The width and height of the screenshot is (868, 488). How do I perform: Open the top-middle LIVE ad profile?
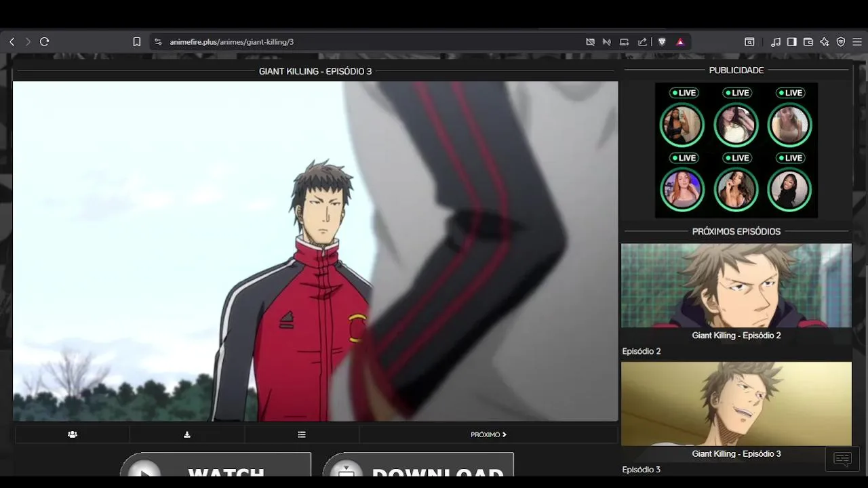pyautogui.click(x=736, y=124)
